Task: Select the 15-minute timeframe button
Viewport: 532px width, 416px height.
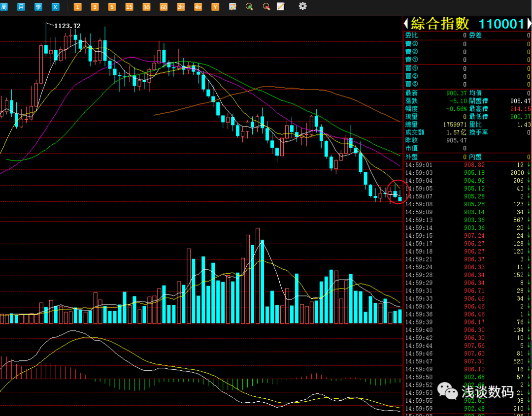Action: [x=129, y=7]
